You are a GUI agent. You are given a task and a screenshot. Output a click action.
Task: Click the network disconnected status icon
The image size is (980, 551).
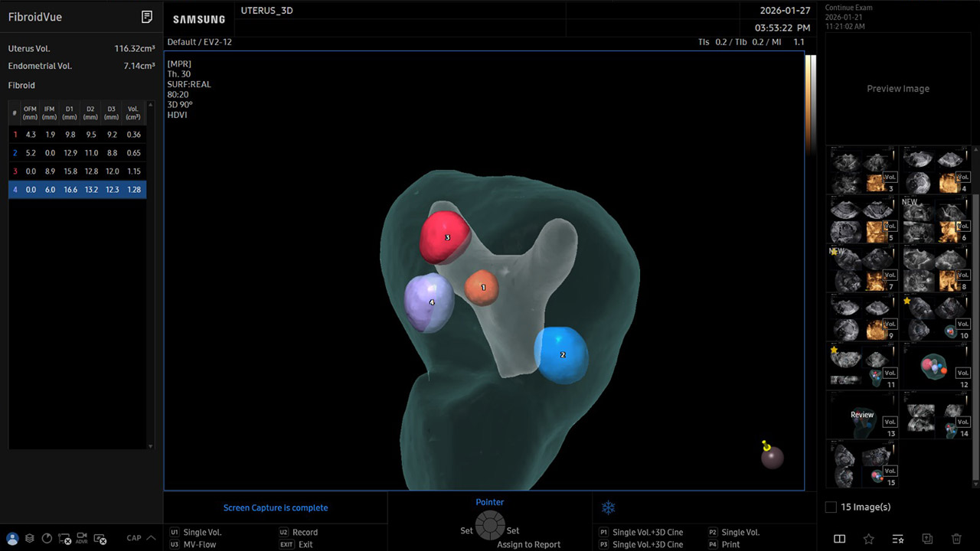pos(64,539)
